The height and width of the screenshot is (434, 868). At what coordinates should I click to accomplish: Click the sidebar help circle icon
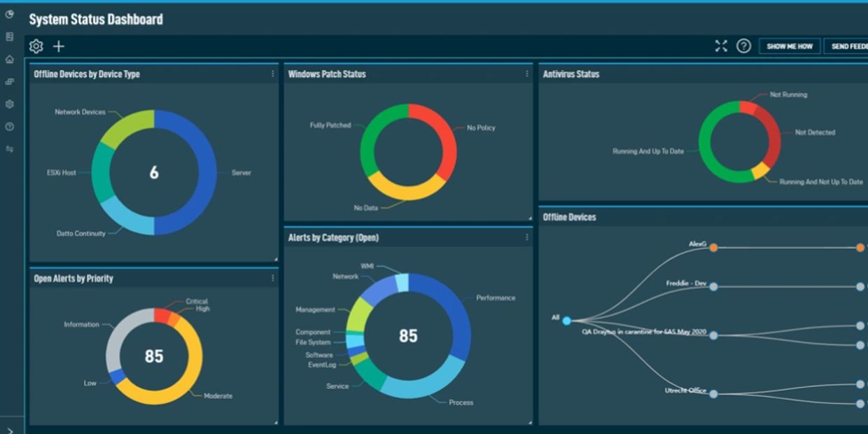click(x=10, y=127)
